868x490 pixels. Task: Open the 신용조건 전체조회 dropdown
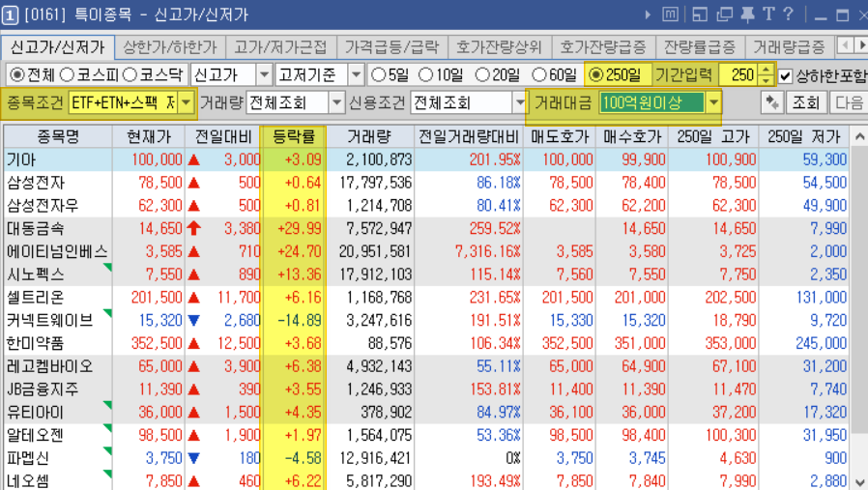[x=519, y=103]
